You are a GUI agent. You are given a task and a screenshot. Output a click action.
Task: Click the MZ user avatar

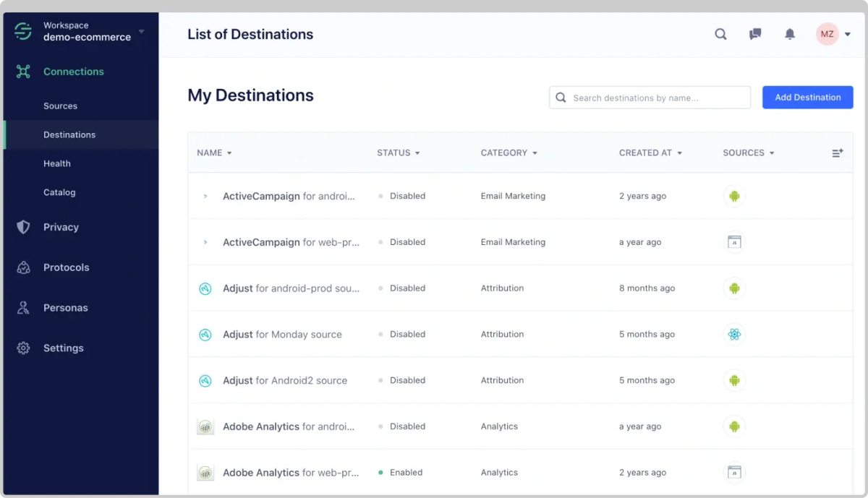pos(827,34)
